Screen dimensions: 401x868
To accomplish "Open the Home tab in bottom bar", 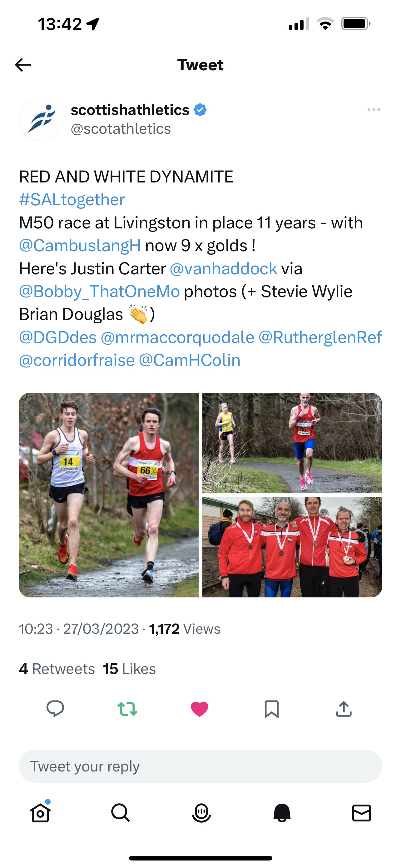I will (40, 813).
